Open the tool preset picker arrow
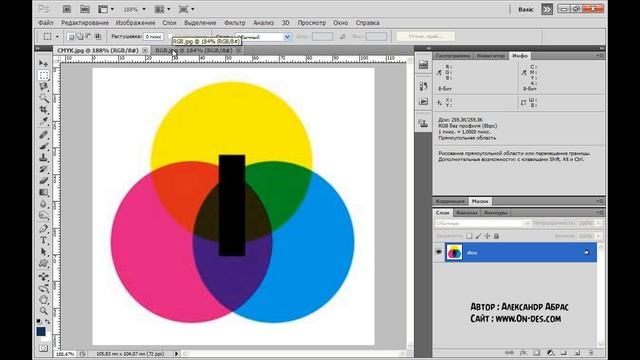 (x=57, y=37)
